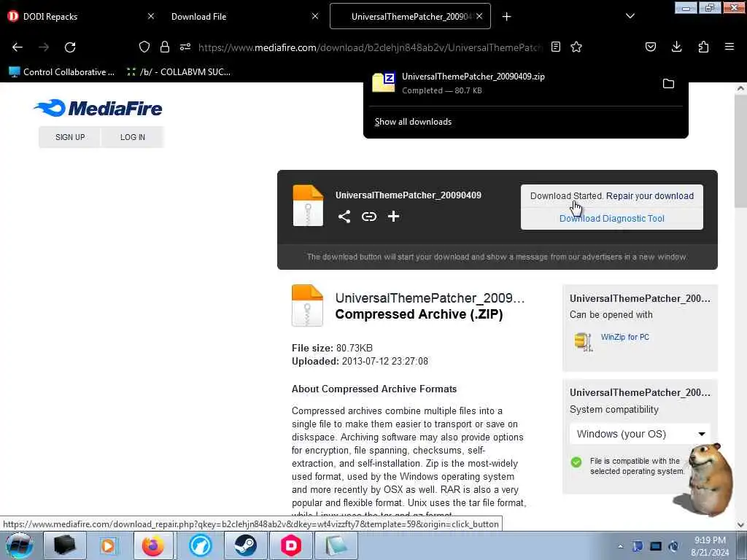Click Download Diagnostic Tool link
The image size is (747, 560).
click(612, 219)
